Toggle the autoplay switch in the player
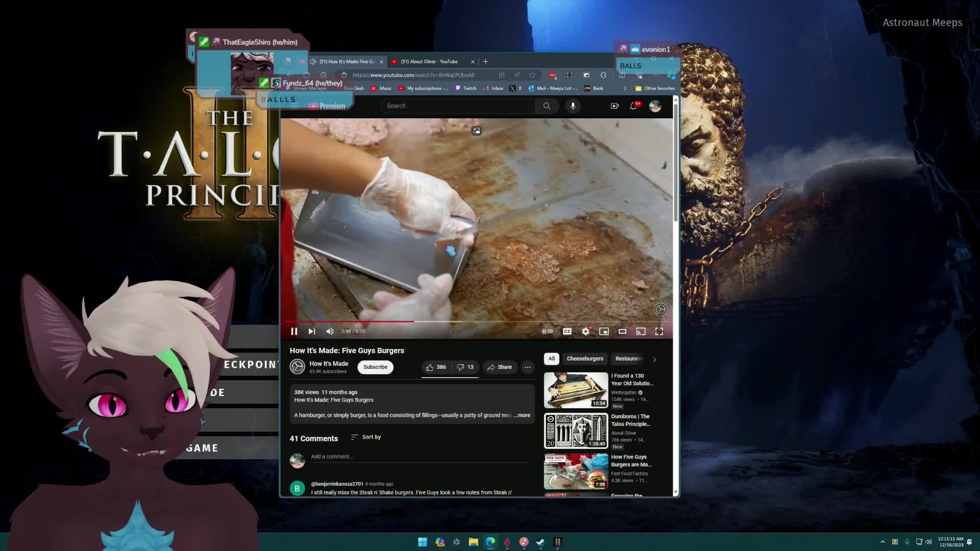 coord(547,331)
